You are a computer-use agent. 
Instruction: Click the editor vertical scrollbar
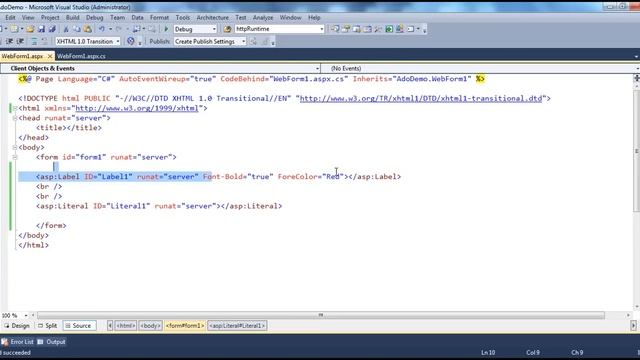[636, 151]
